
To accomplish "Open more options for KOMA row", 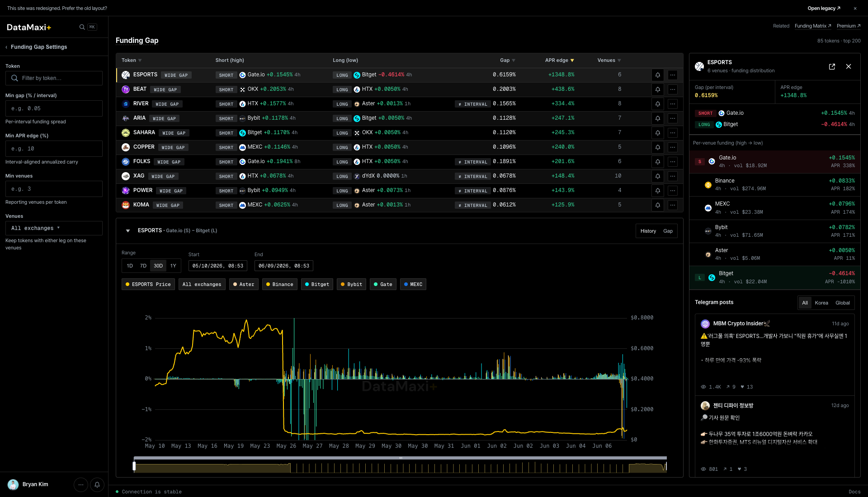I will [x=673, y=205].
